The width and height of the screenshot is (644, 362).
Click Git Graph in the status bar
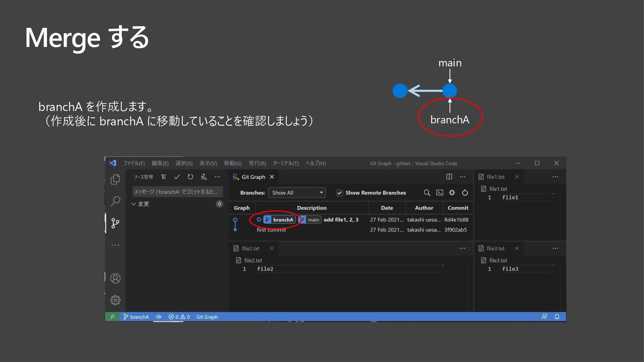207,317
